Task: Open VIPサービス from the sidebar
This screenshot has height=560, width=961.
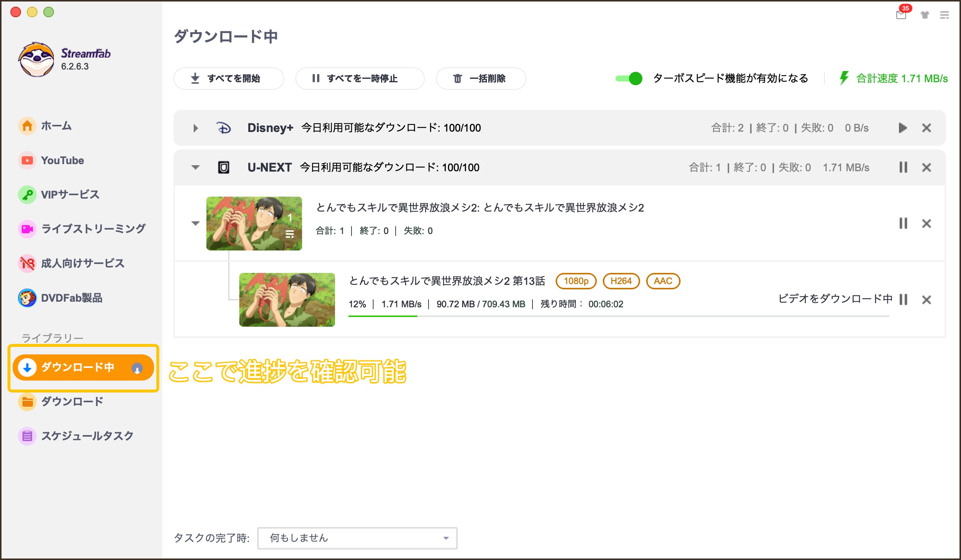Action: pyautogui.click(x=70, y=194)
